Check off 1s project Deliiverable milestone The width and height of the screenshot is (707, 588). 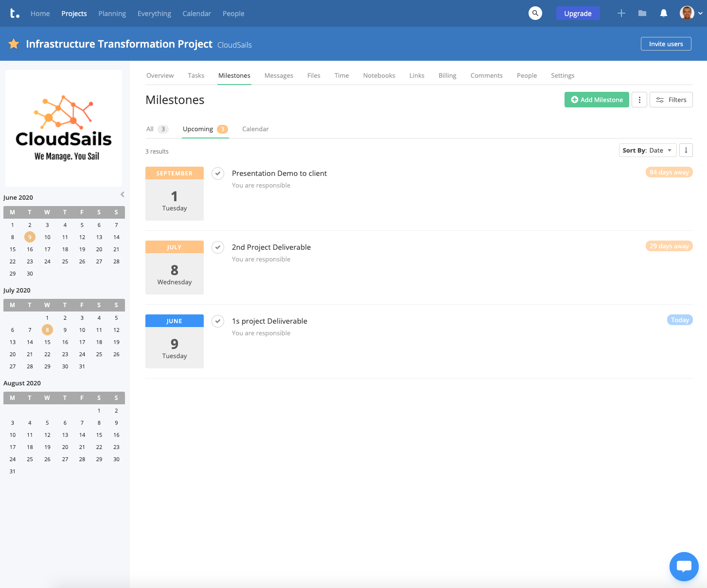coord(218,321)
